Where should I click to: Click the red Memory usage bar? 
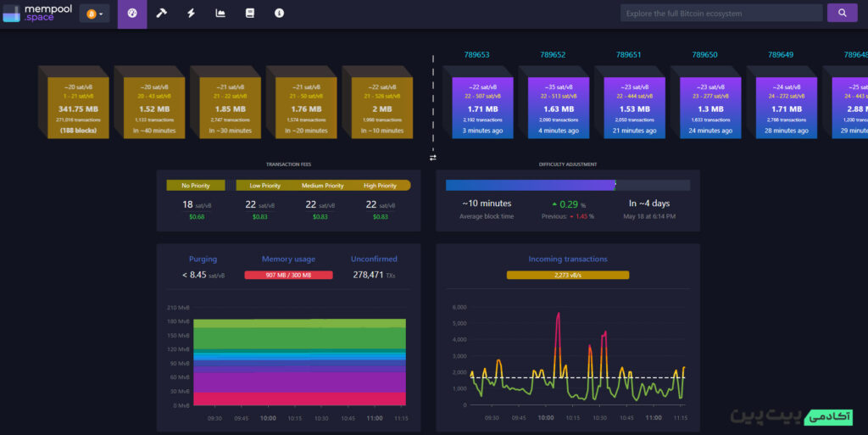coord(288,275)
